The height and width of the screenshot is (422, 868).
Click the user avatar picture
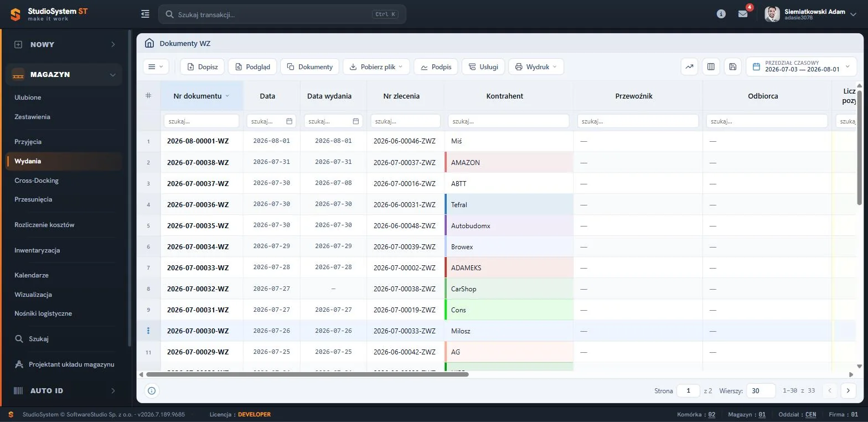pos(772,14)
